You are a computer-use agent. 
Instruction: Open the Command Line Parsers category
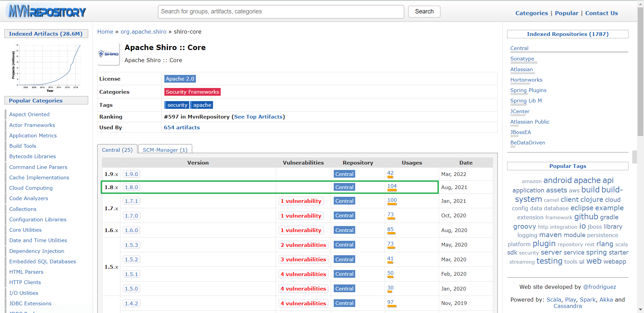(x=38, y=167)
